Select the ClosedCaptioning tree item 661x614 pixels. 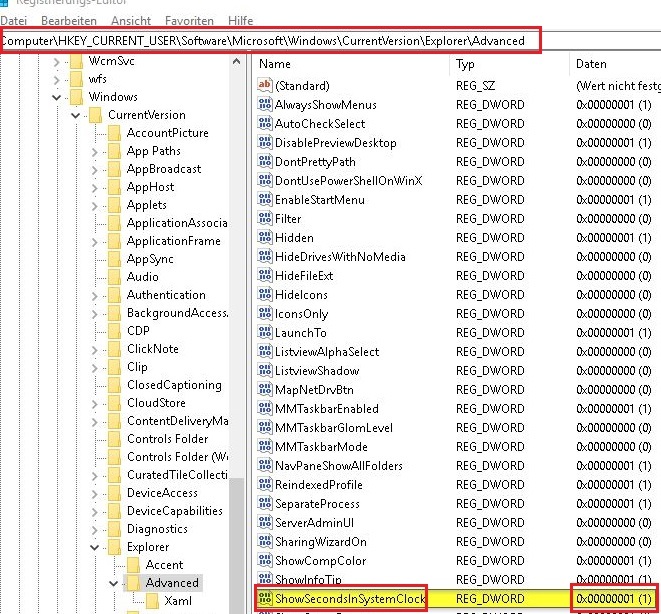175,385
